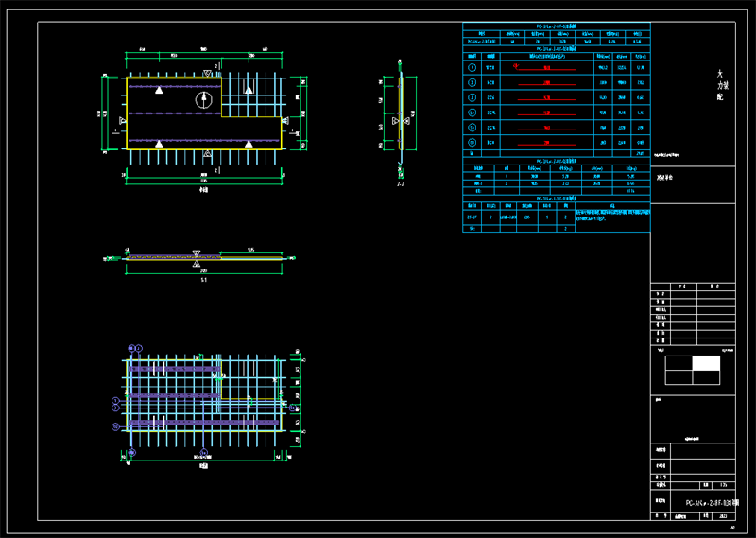This screenshot has height=538, width=756.
Task: Select the yellow panel outline in the top plan view
Action: point(203,113)
